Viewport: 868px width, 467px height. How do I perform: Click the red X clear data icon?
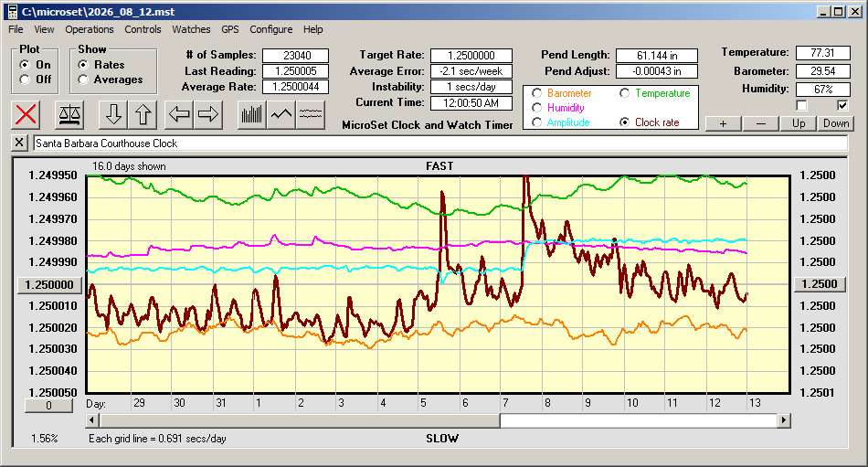(26, 114)
